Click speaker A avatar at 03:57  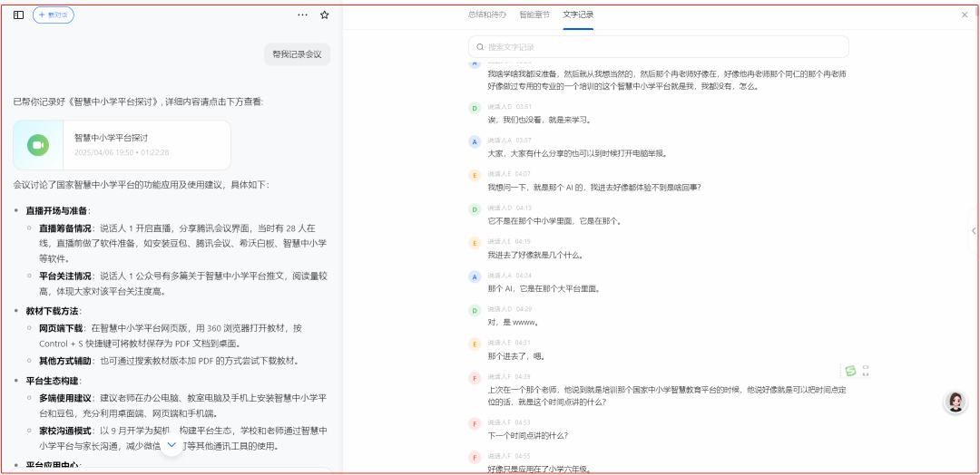tap(475, 141)
